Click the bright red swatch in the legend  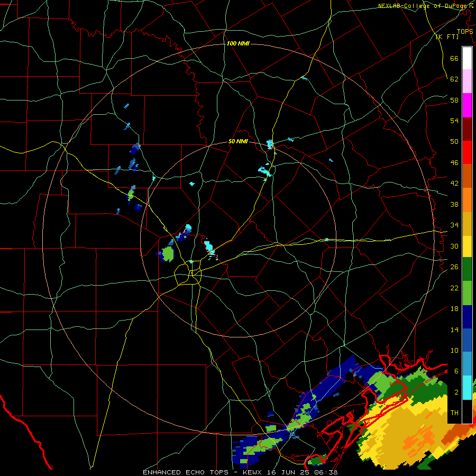(467, 152)
